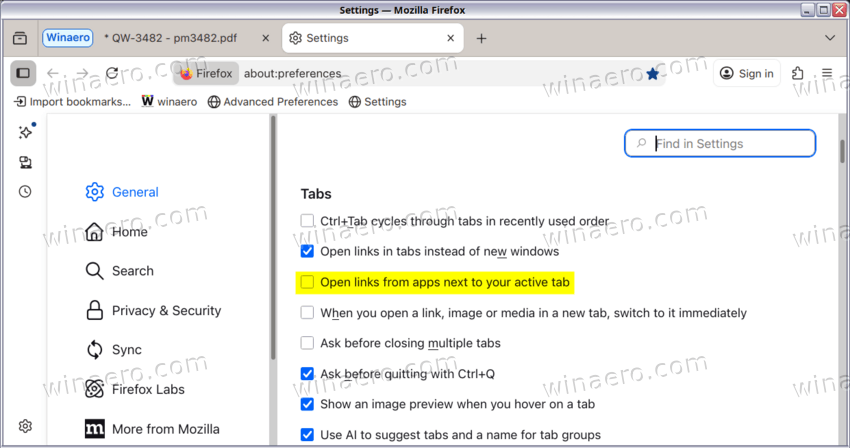Click the winaero W bookmark favicon
Viewport: 850px width, 448px height.
(x=147, y=101)
